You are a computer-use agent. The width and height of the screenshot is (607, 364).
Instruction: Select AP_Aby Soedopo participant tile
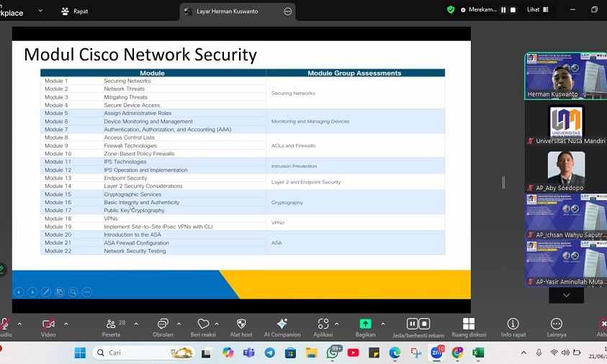566,171
